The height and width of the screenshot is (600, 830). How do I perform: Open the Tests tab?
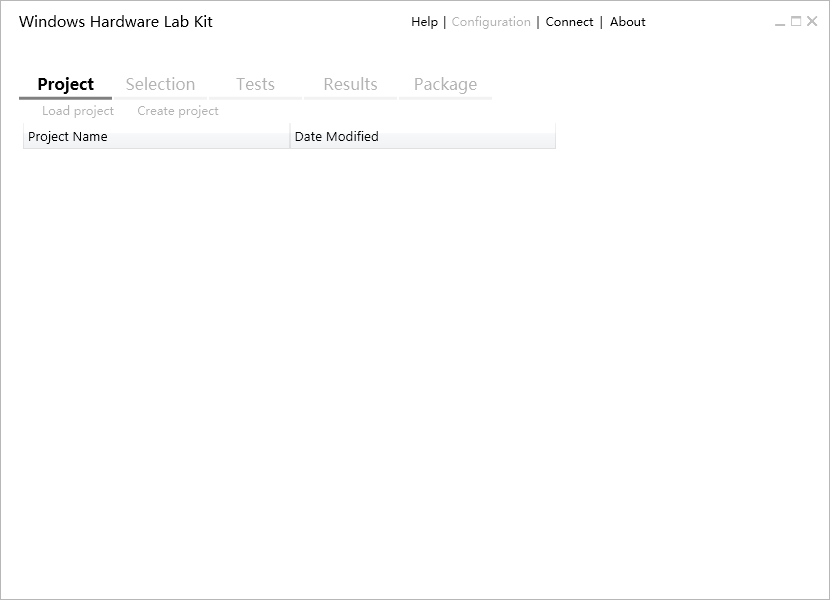pyautogui.click(x=255, y=84)
